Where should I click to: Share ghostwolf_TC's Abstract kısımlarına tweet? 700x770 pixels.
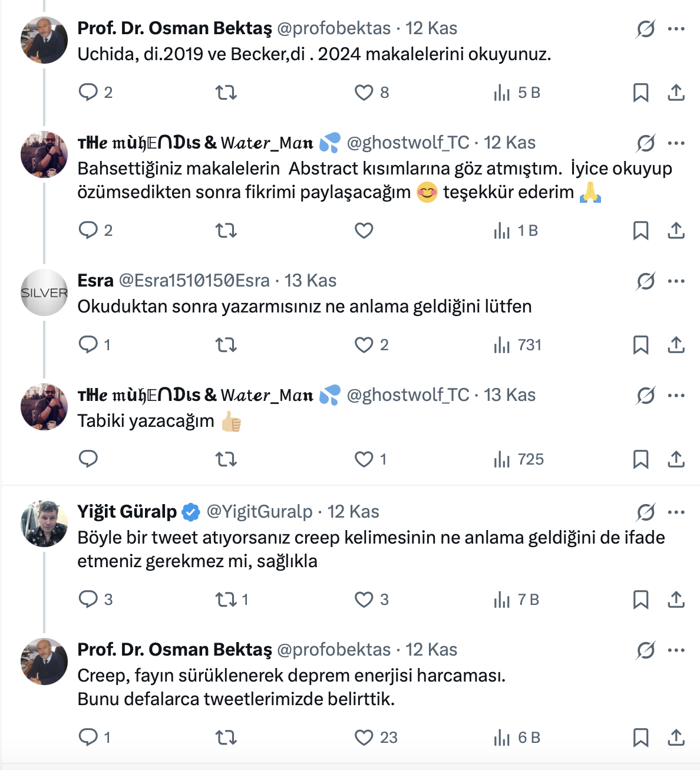tap(676, 231)
